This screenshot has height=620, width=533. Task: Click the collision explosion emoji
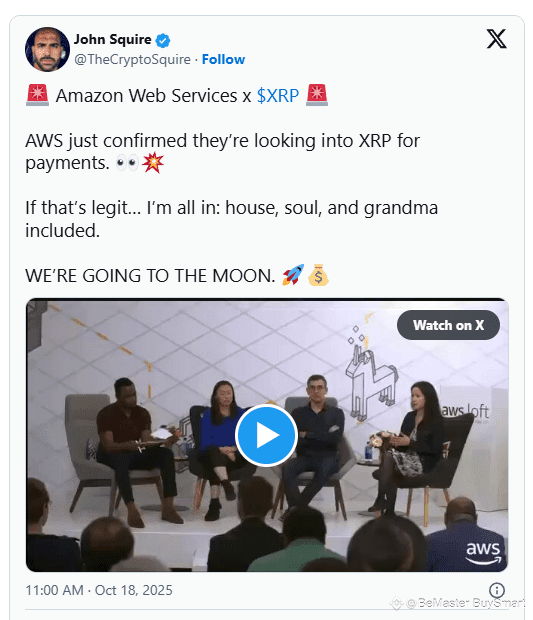coord(153,163)
